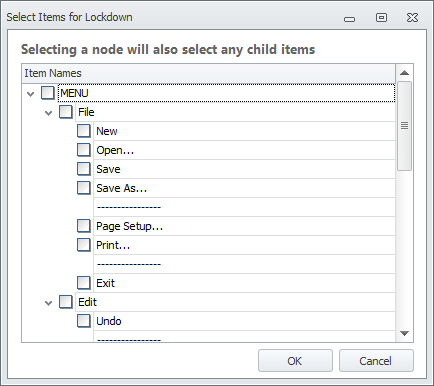Select the Save checkbox
This screenshot has height=386, width=434.
[x=84, y=169]
